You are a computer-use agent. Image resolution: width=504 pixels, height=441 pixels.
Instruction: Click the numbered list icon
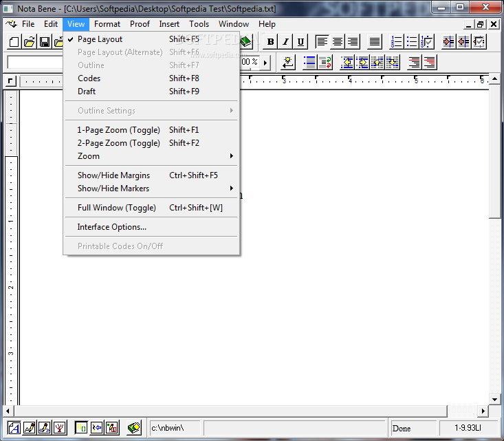pyautogui.click(x=397, y=42)
